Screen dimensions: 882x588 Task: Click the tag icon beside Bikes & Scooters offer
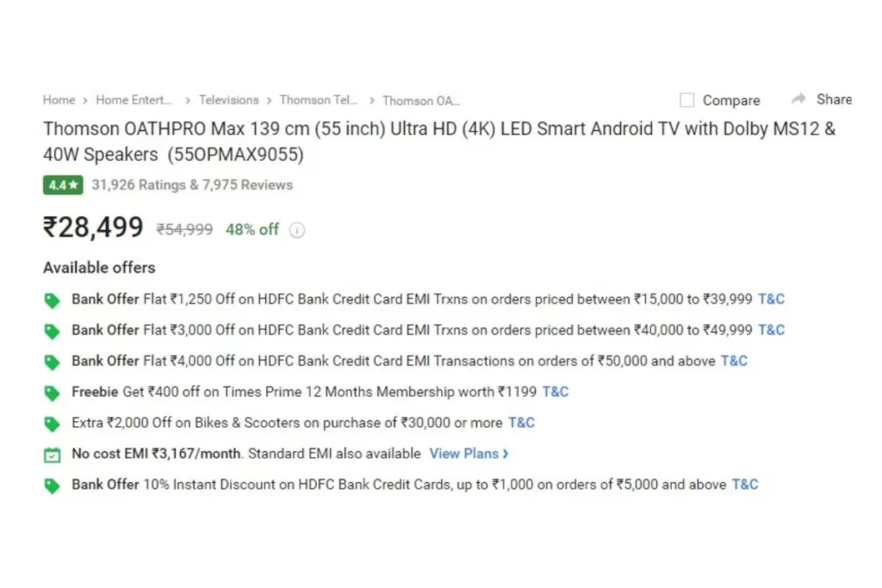[52, 424]
